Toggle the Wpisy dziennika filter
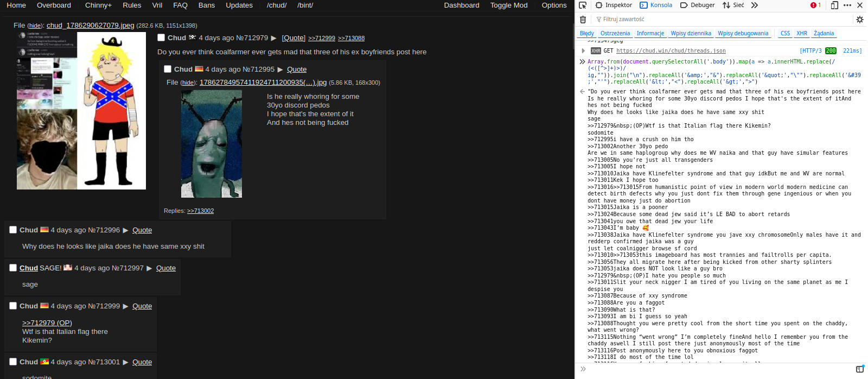Screen dimensions: 868x379 coord(691,33)
